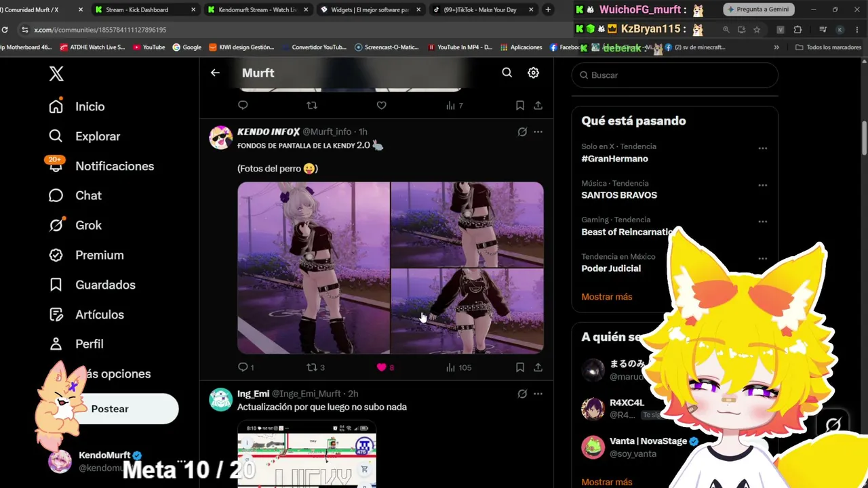The width and height of the screenshot is (868, 488).
Task: View site information icon beside the URL
Action: [x=25, y=30]
